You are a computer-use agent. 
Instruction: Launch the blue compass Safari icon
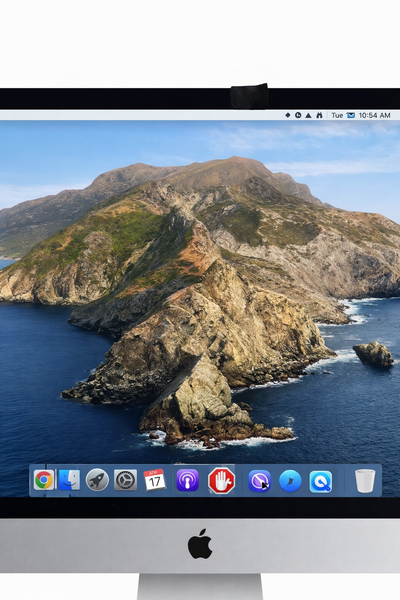[290, 481]
